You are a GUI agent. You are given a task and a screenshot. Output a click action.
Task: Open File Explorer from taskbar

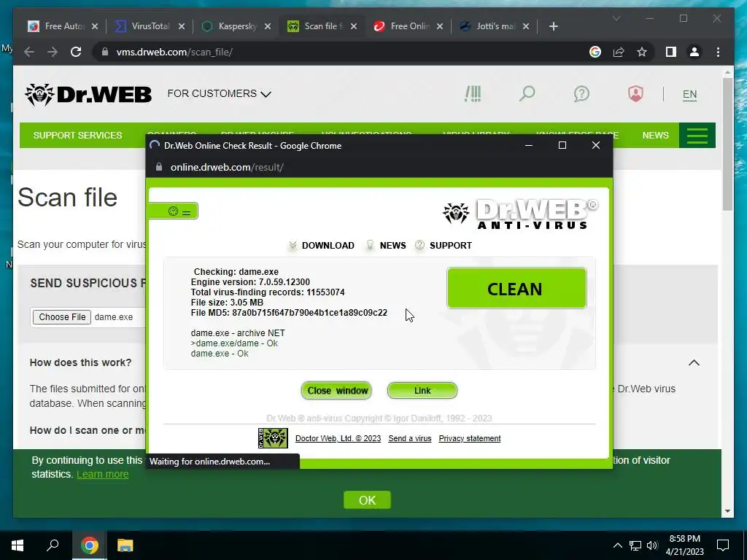coord(125,545)
